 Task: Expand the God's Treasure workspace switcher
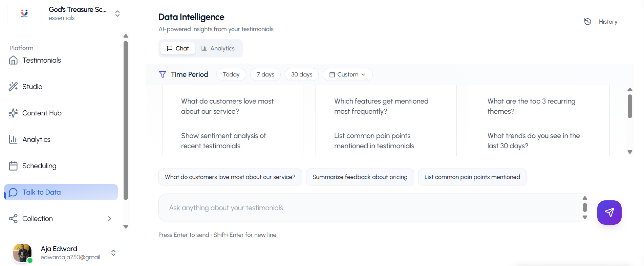[x=117, y=14]
